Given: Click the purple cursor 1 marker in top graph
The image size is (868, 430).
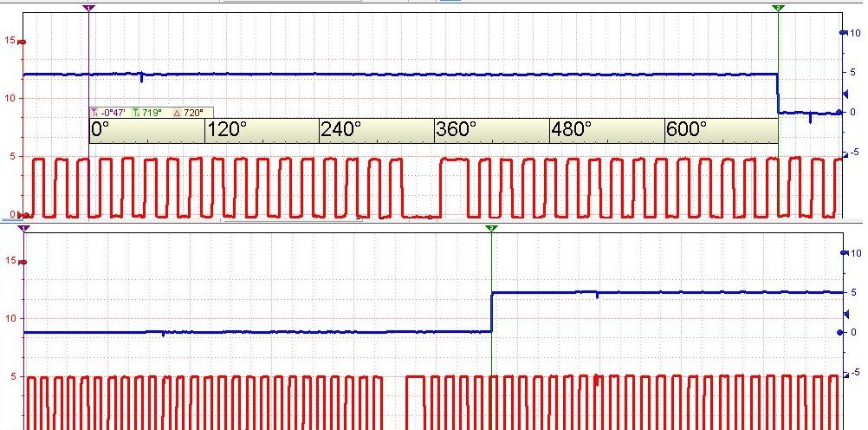Looking at the screenshot, I should click(x=89, y=8).
